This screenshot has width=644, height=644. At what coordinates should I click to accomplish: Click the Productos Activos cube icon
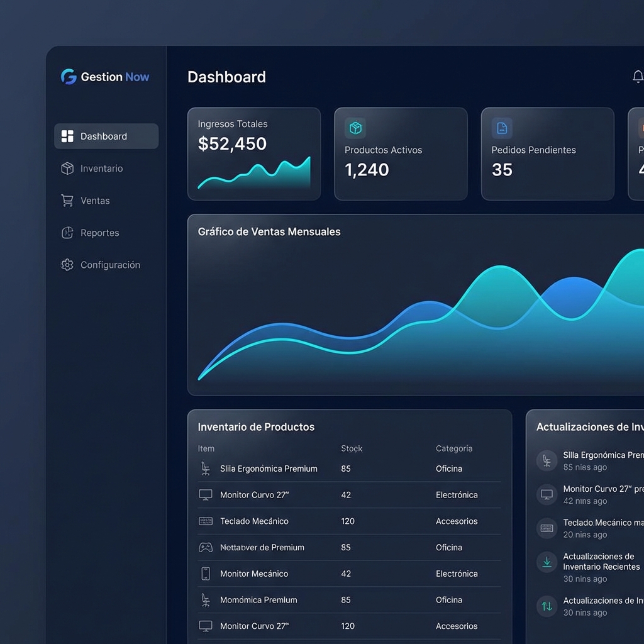coord(356,128)
